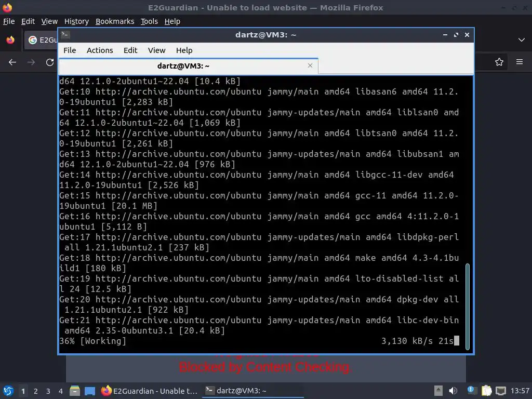Click update notifier tray icon
This screenshot has width=532, height=399.
point(472,391)
